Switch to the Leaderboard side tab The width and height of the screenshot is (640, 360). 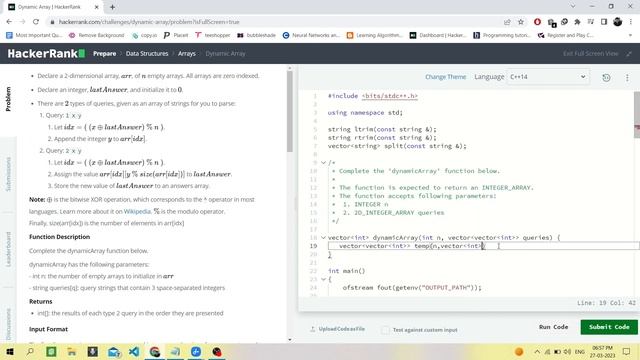[x=8, y=249]
